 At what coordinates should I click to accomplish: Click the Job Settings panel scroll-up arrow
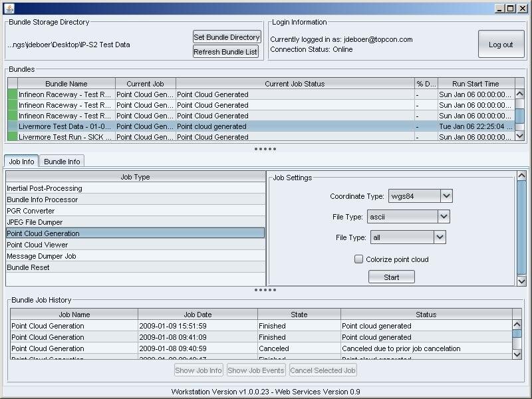(x=521, y=176)
